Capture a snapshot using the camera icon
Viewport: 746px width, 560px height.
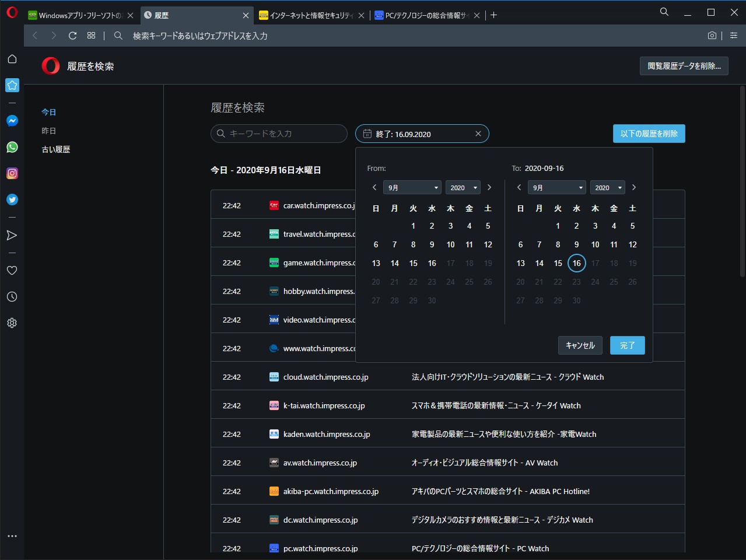pyautogui.click(x=712, y=36)
